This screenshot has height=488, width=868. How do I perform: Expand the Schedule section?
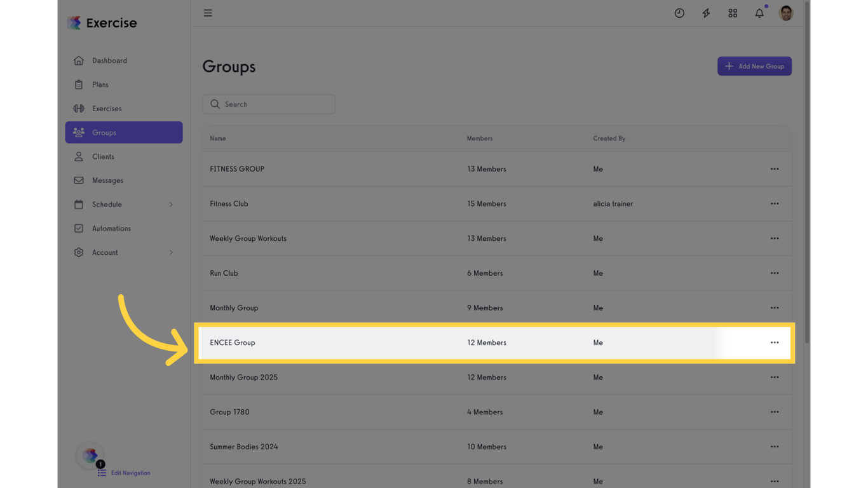(170, 204)
